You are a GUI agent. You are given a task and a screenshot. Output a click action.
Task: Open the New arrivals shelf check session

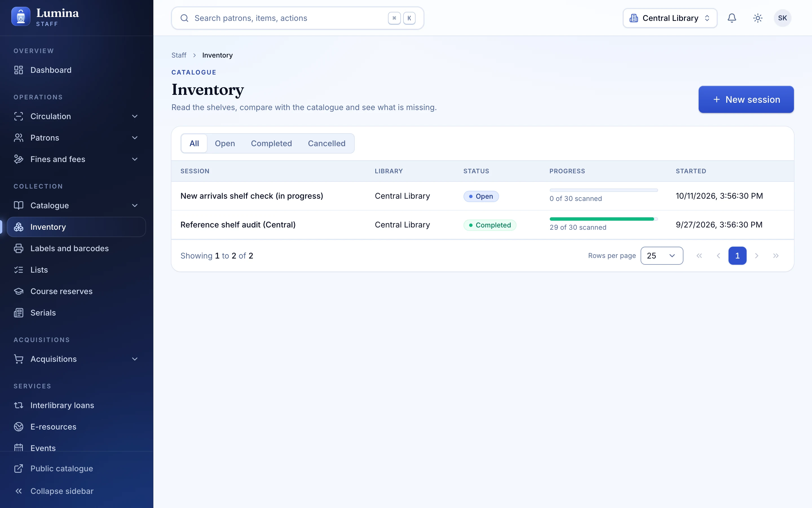pyautogui.click(x=252, y=196)
